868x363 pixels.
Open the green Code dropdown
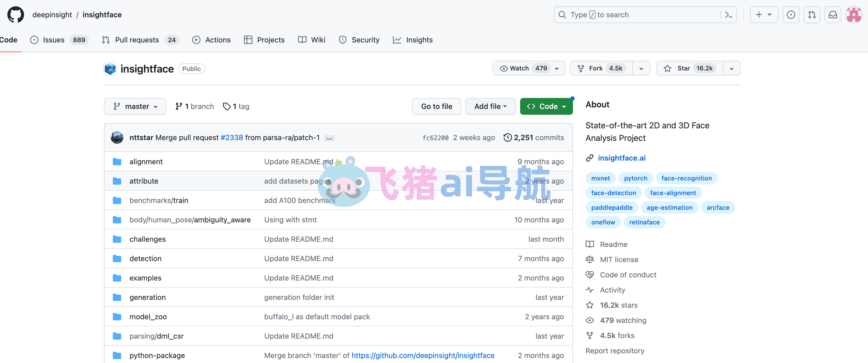pyautogui.click(x=546, y=107)
